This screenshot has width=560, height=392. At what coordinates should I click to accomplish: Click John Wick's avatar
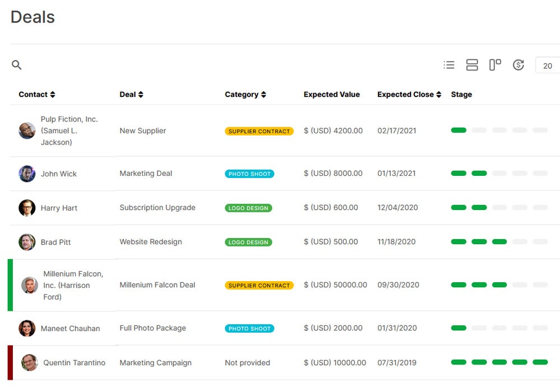27,174
